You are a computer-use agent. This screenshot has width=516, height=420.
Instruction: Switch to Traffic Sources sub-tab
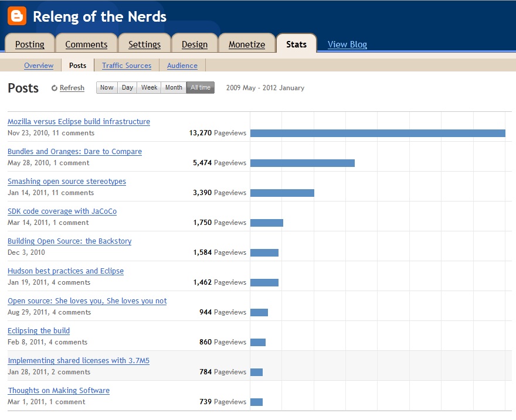pos(127,66)
